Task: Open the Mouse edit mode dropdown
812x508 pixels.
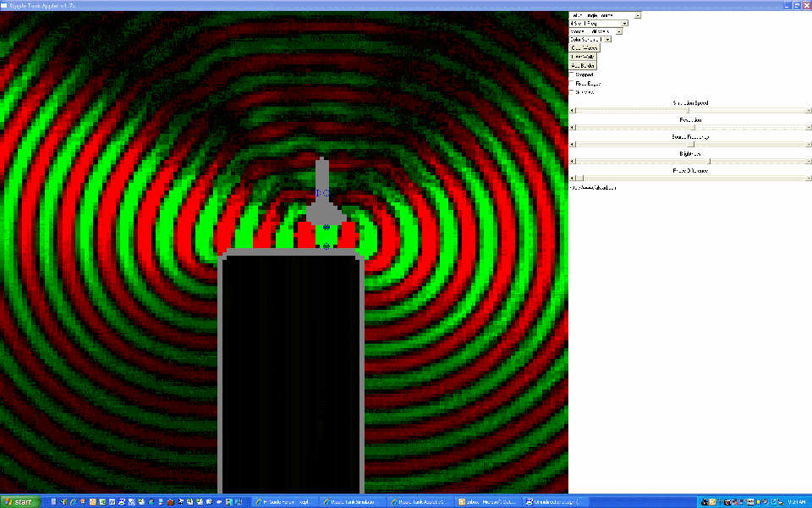Action: [595, 31]
